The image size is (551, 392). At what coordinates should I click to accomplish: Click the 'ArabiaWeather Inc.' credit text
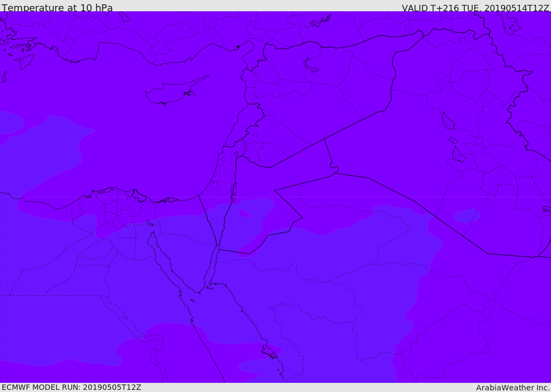coord(513,388)
